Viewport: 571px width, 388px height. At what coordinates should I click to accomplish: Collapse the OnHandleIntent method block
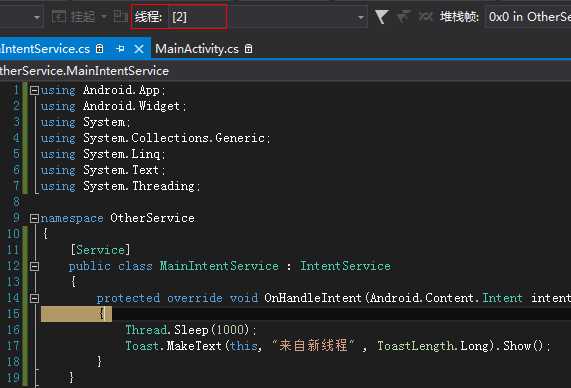pyautogui.click(x=34, y=298)
